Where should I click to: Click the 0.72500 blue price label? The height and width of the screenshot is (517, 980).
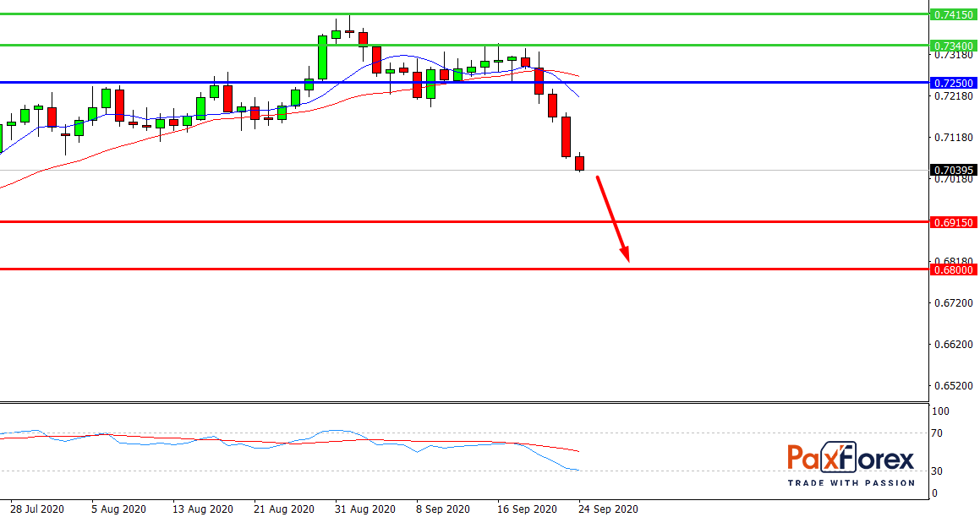(953, 83)
